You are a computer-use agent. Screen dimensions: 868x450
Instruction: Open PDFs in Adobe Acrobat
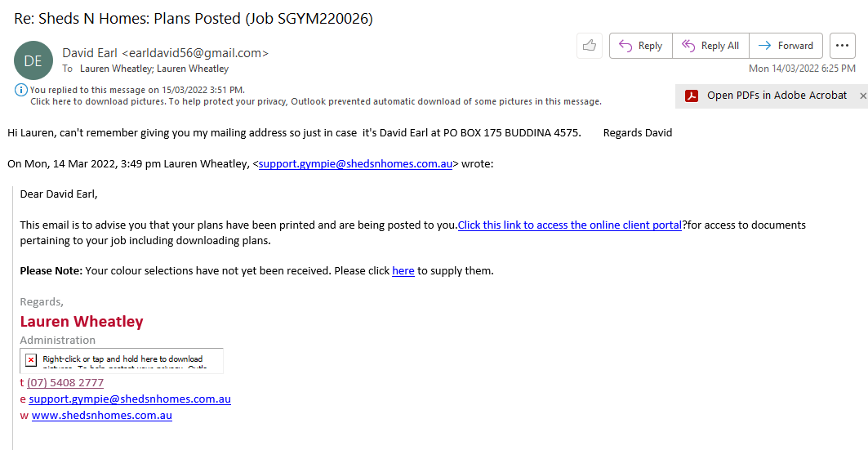777,96
